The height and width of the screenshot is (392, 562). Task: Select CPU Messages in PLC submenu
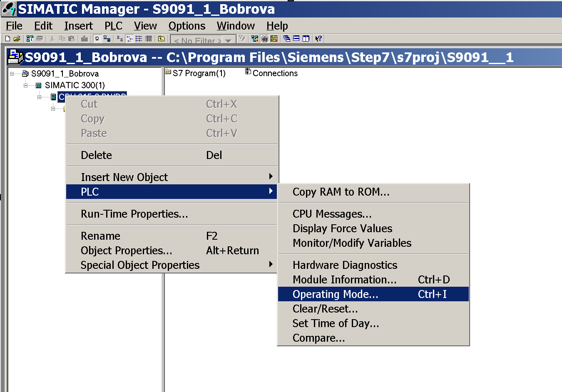[x=373, y=214]
